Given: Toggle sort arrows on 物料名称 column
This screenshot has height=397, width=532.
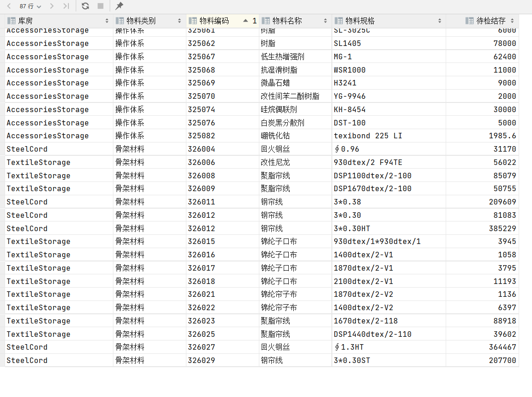Looking at the screenshot, I should pyautogui.click(x=325, y=21).
